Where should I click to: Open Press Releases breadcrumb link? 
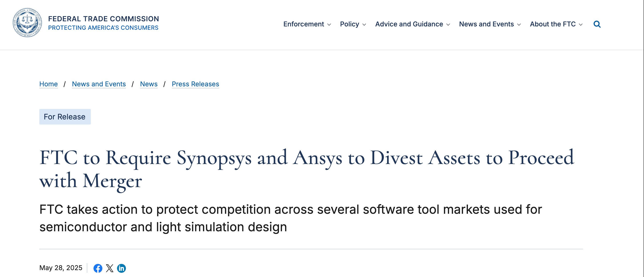coord(195,84)
